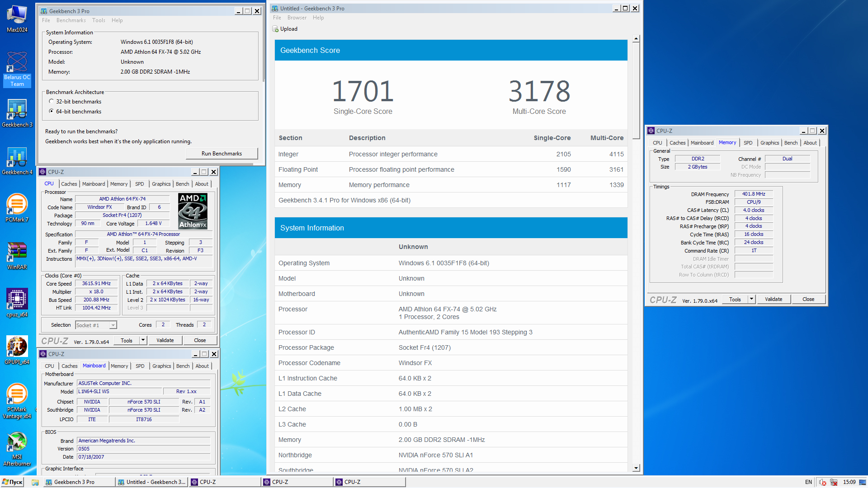Image resolution: width=868 pixels, height=488 pixels.
Task: Click the EN language indicator in the taskbar
Action: click(x=808, y=482)
